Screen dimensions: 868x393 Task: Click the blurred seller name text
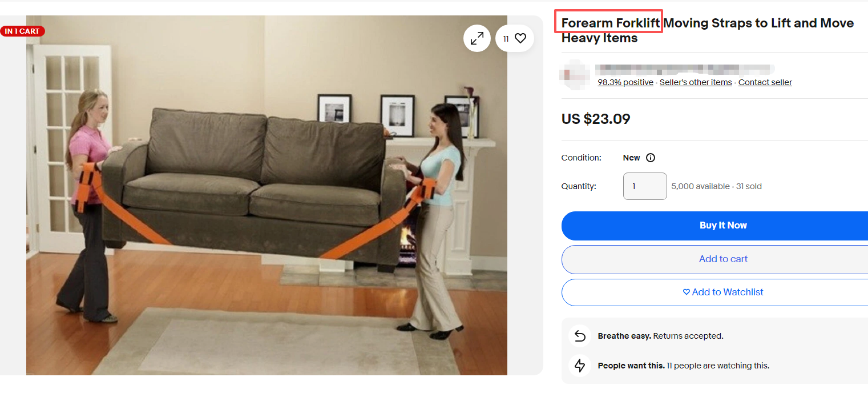click(685, 69)
